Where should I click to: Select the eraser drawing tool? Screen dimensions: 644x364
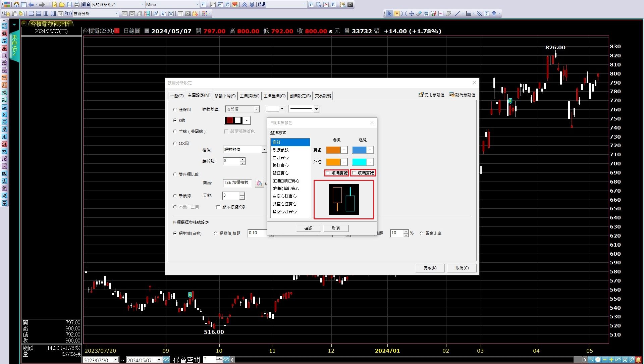[x=419, y=13]
